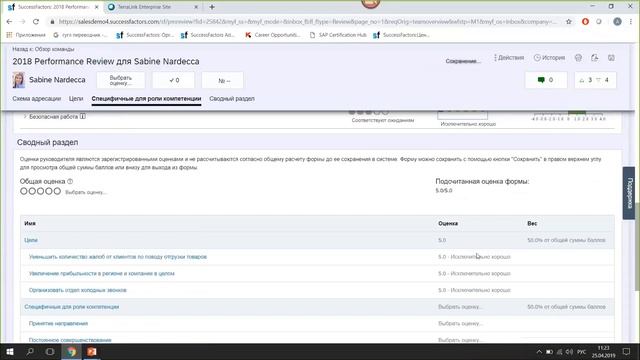Click the checkmark 0 counter box
The height and width of the screenshot is (360, 640).
(x=173, y=80)
